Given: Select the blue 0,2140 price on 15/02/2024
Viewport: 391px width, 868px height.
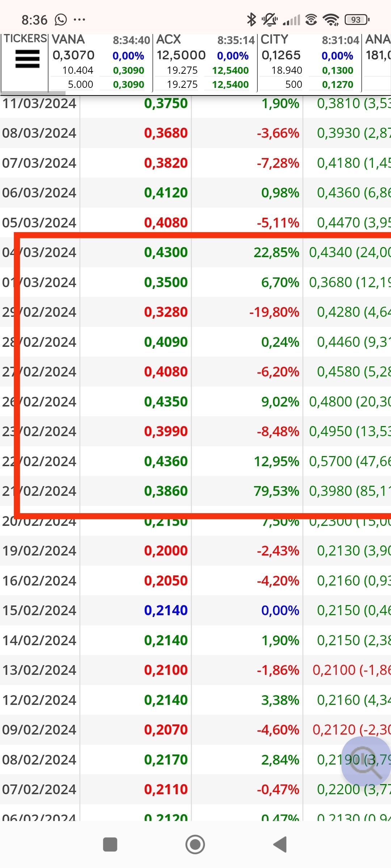Looking at the screenshot, I should tap(166, 610).
